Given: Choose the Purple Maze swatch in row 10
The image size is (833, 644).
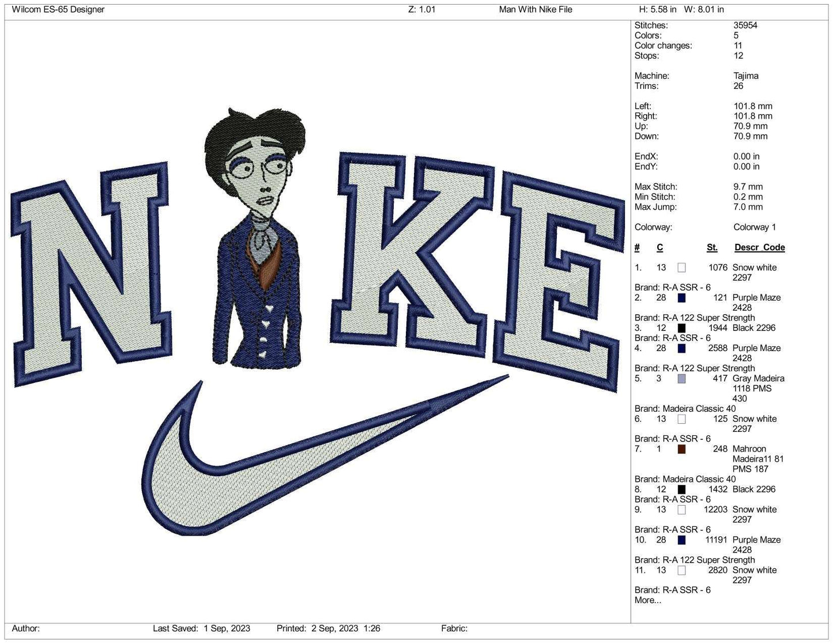Looking at the screenshot, I should (x=681, y=540).
